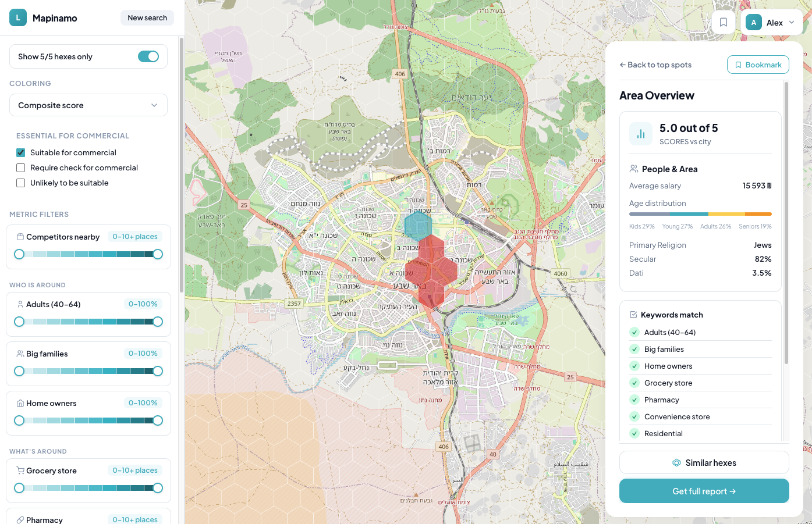Click the Adults (40–64) slider left handle
This screenshot has width=812, height=524.
(19, 322)
